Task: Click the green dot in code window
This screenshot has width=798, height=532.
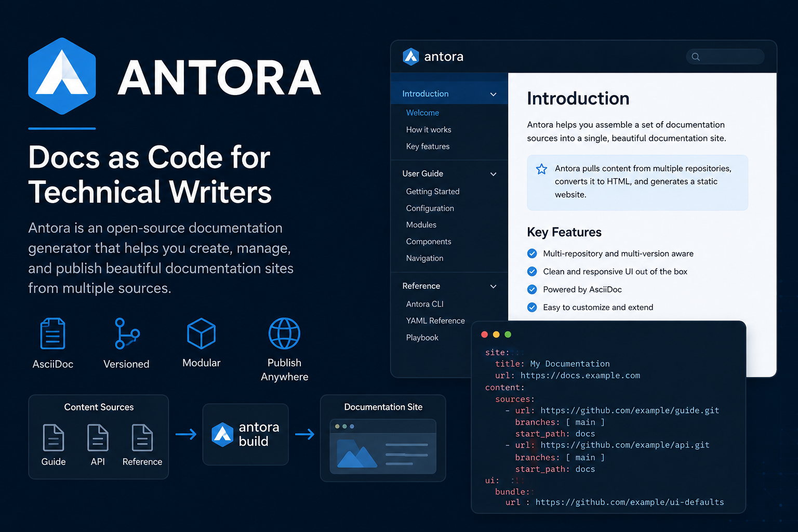Action: pos(508,335)
